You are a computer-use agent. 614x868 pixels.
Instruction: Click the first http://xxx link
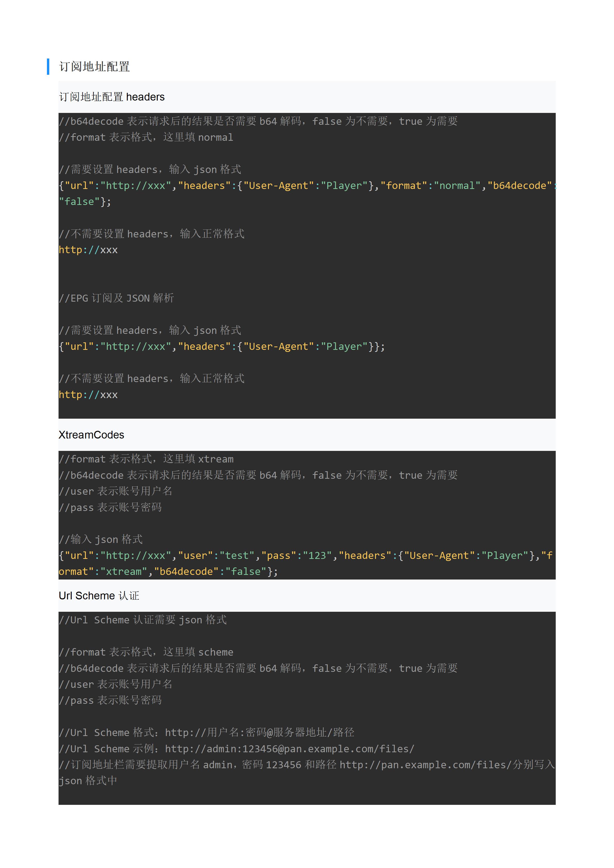[88, 250]
